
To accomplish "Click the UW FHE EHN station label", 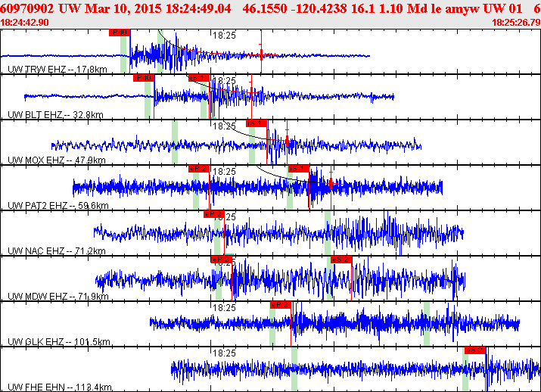I will click(60, 387).
